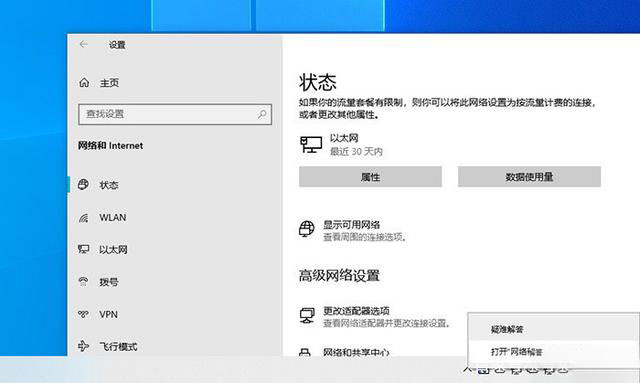Click the 状态 page heading
The image size is (640, 383).
pyautogui.click(x=318, y=82)
